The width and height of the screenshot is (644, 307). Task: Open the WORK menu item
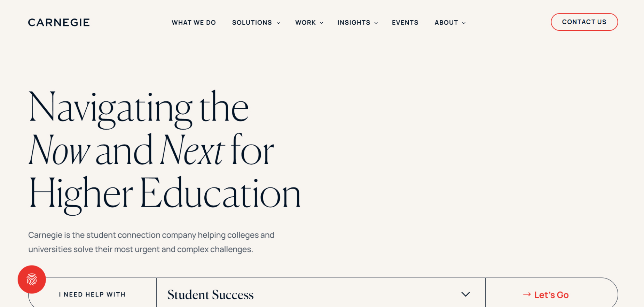tap(306, 22)
